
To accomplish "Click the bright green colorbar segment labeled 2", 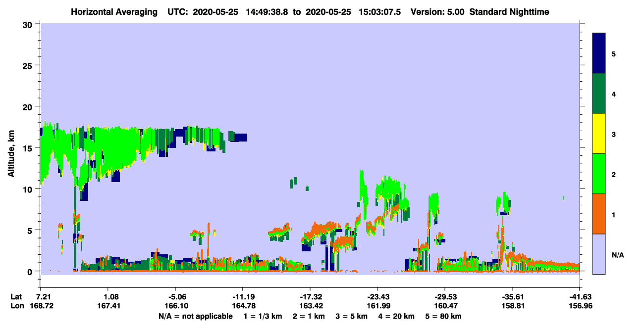I will 599,174.
